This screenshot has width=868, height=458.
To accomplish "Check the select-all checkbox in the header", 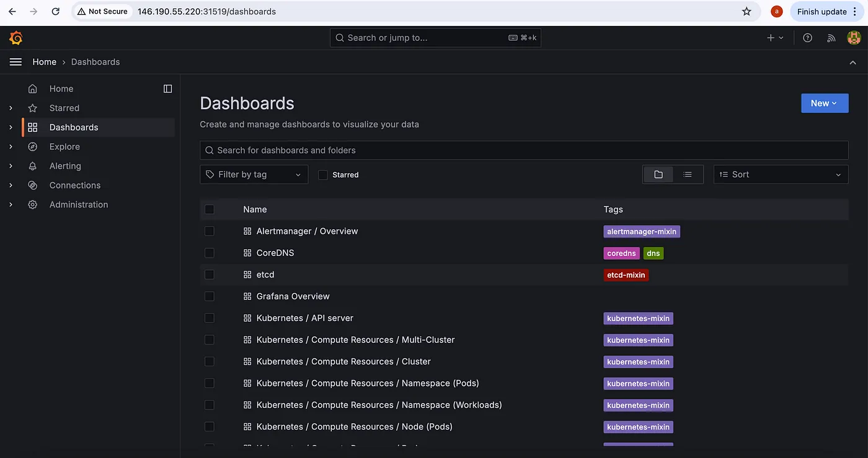I will (x=210, y=209).
